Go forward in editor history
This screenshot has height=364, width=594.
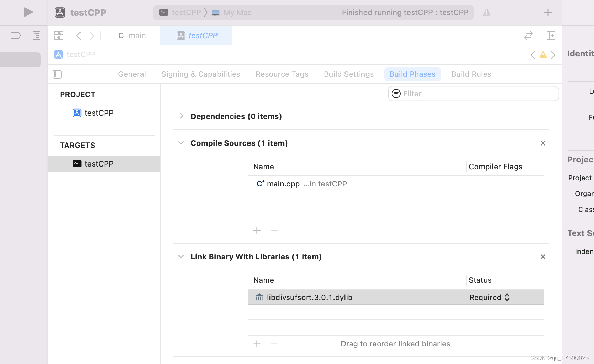pyautogui.click(x=92, y=35)
